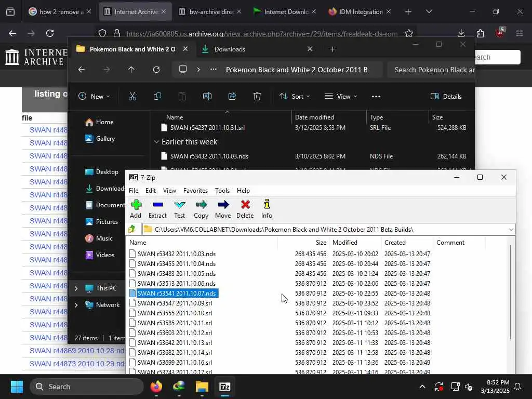This screenshot has width=532, height=399.
Task: Open File Explorer from the taskbar
Action: 202,387
